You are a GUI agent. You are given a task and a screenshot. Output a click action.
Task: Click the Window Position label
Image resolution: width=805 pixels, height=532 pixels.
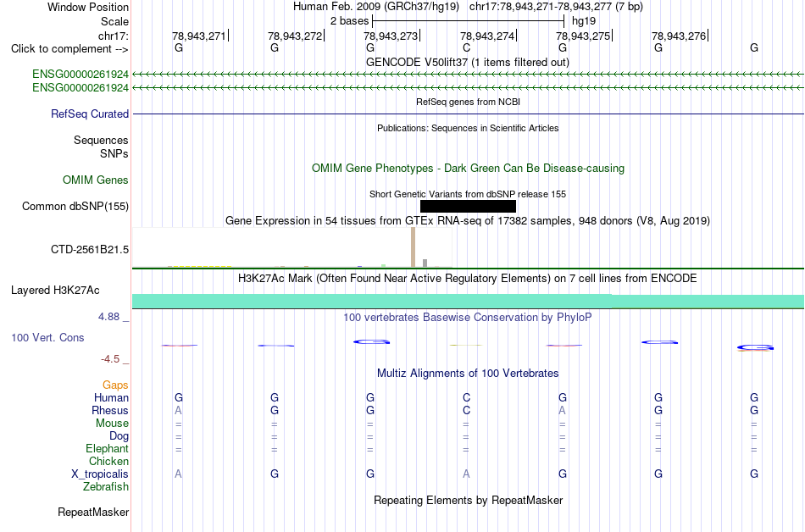click(x=88, y=7)
